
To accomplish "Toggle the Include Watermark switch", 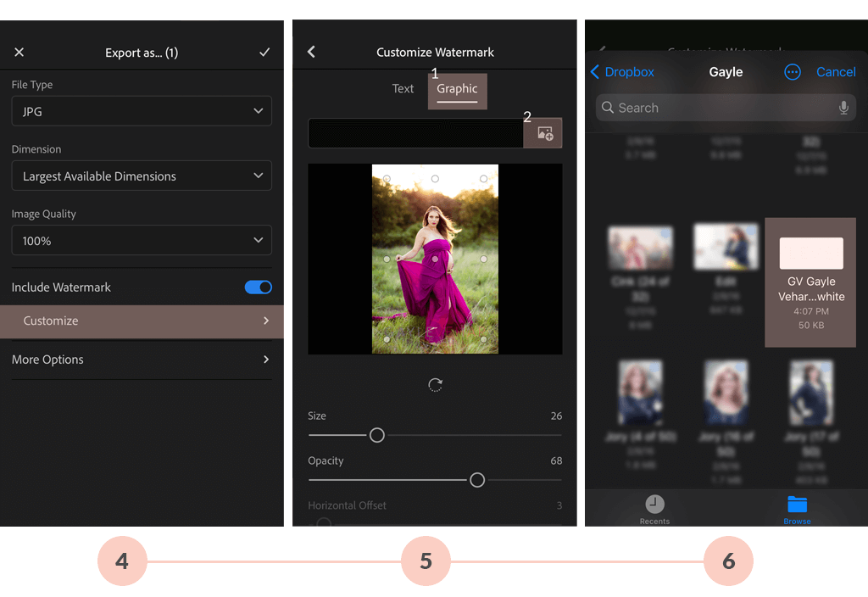I will [259, 287].
